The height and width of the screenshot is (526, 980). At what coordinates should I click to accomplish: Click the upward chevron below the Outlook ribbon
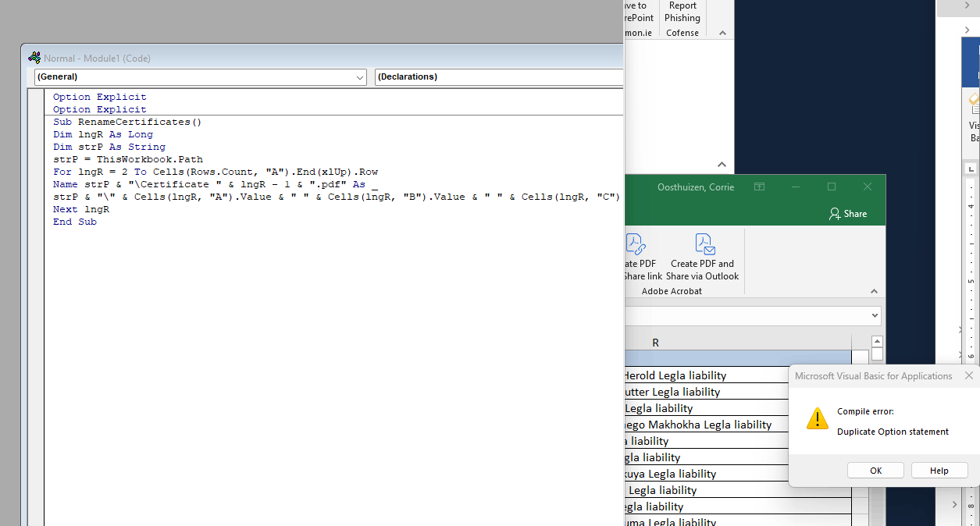point(722,165)
